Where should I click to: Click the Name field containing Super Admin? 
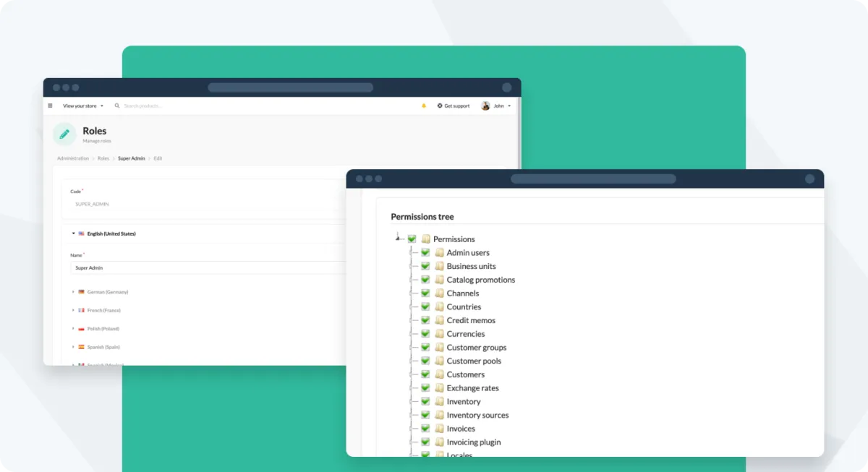coord(210,267)
